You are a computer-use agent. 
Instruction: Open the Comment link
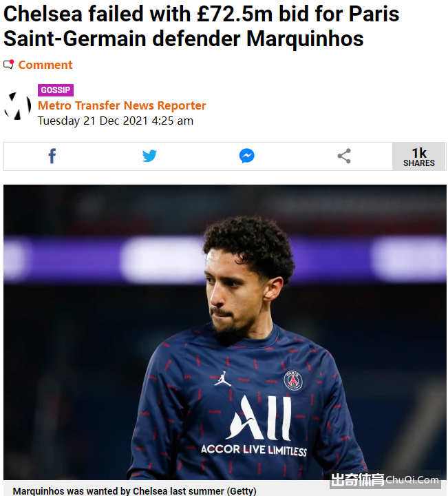(45, 65)
